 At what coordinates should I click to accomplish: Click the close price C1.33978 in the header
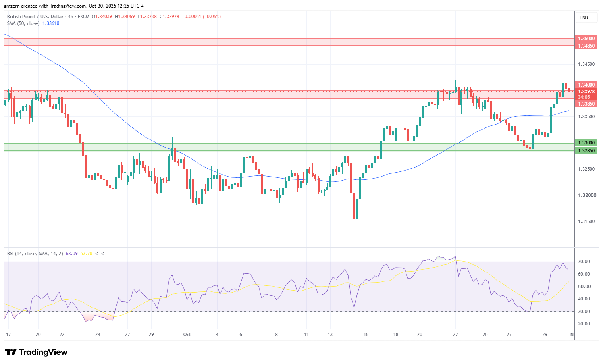(x=170, y=17)
